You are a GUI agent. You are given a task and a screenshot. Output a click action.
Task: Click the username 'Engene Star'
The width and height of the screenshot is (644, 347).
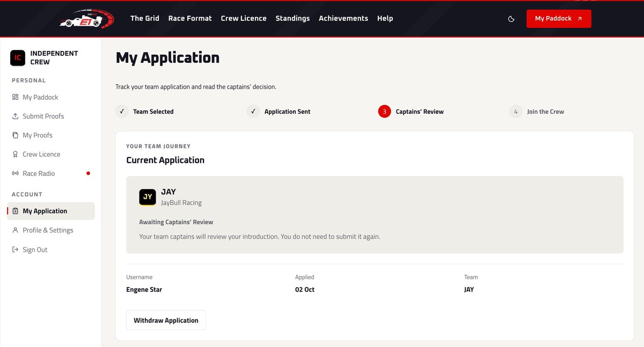pyautogui.click(x=144, y=290)
